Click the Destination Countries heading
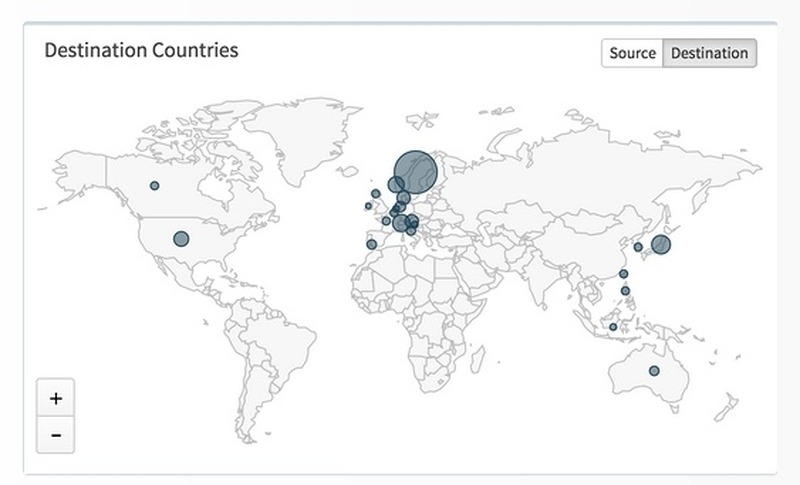The width and height of the screenshot is (800, 485). coord(141,50)
